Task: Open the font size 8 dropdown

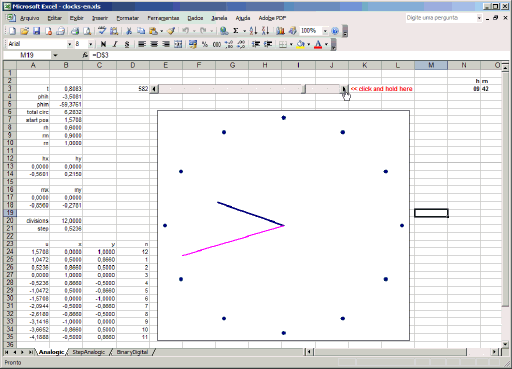Action: point(91,44)
